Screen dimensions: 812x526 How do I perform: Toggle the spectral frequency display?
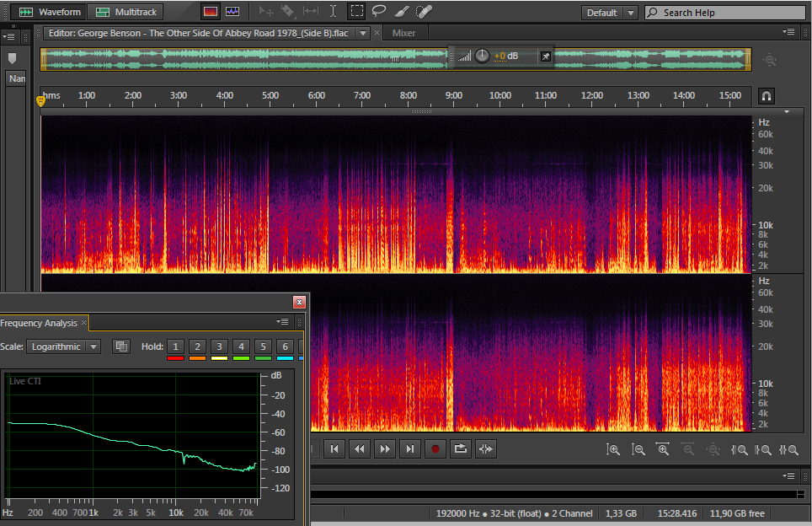211,12
